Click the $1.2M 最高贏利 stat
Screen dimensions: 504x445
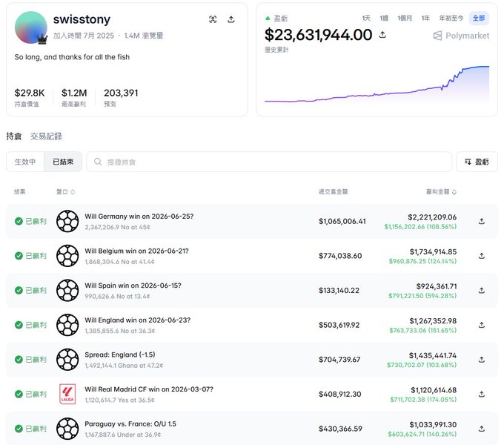pos(74,97)
